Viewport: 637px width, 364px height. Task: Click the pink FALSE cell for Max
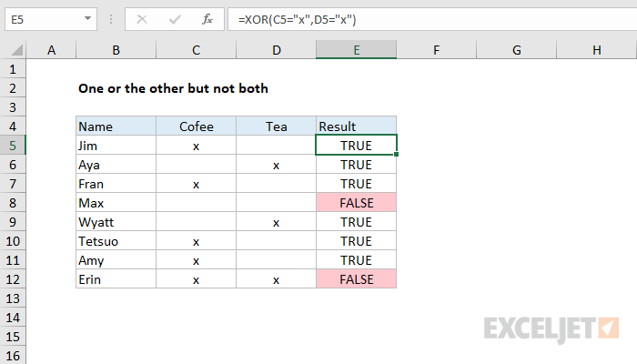pyautogui.click(x=357, y=203)
